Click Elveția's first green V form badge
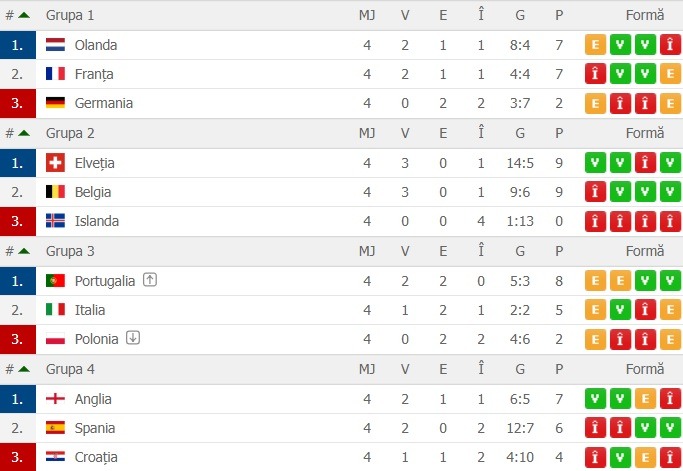Image resolution: width=683 pixels, height=471 pixels. coord(596,163)
